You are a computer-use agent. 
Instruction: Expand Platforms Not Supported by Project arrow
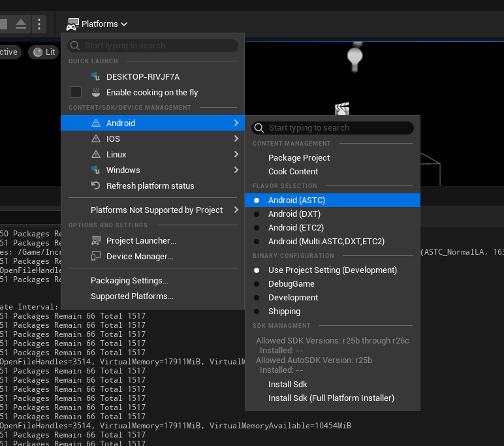click(x=236, y=210)
